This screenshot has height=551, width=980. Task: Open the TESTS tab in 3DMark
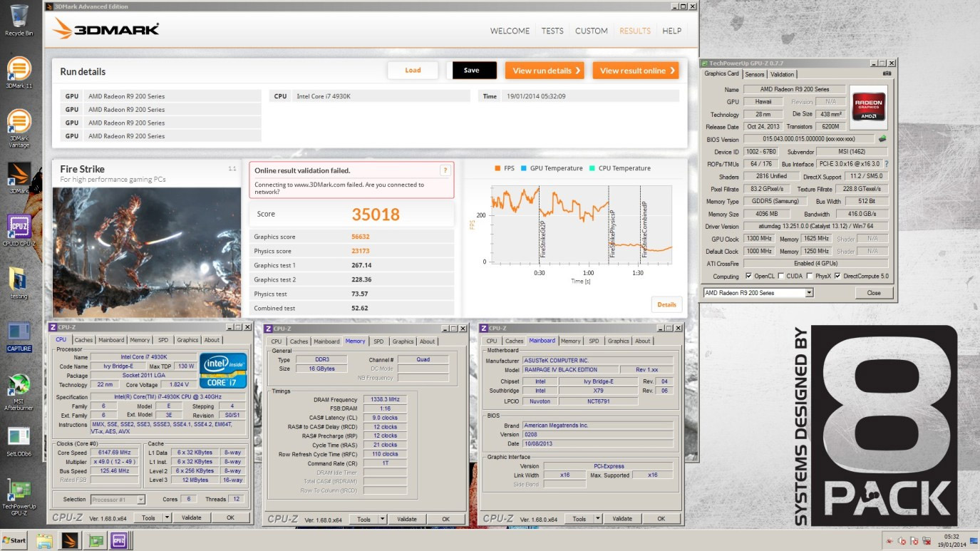pos(552,31)
